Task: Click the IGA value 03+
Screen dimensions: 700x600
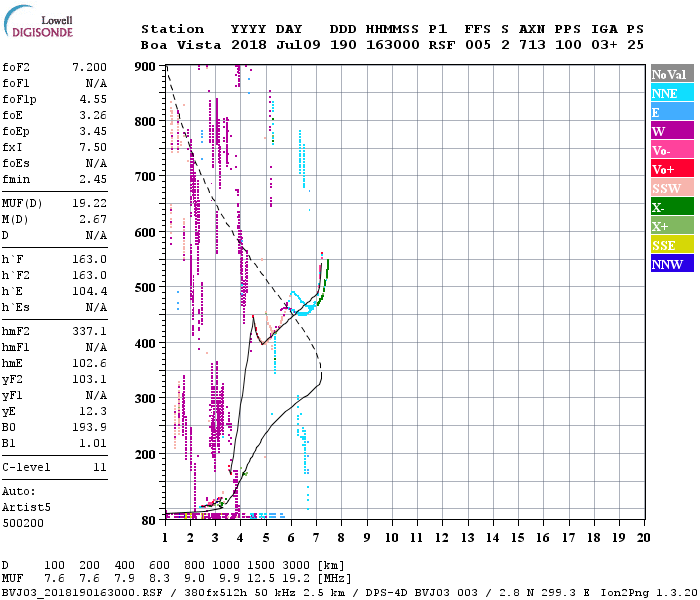Action: tap(604, 45)
